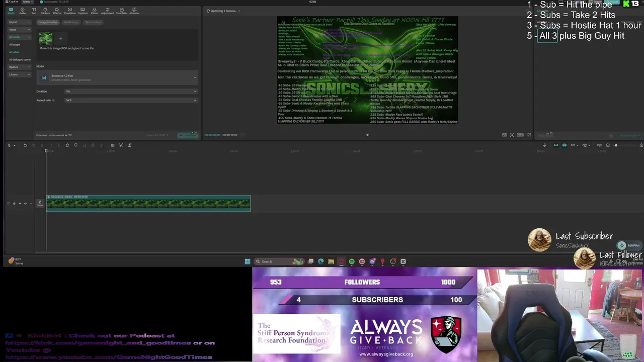Open the timeline auto-reframe tool icon
This screenshot has height=362, width=644.
click(x=112, y=145)
